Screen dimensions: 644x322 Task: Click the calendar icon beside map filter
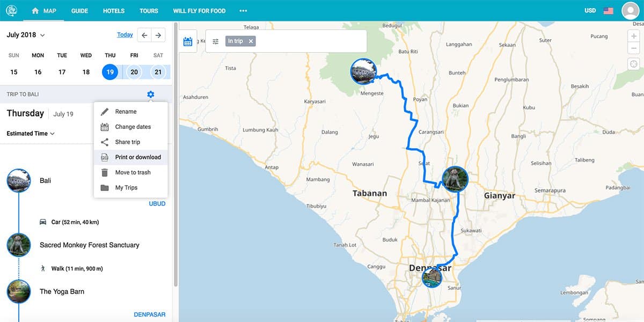188,41
